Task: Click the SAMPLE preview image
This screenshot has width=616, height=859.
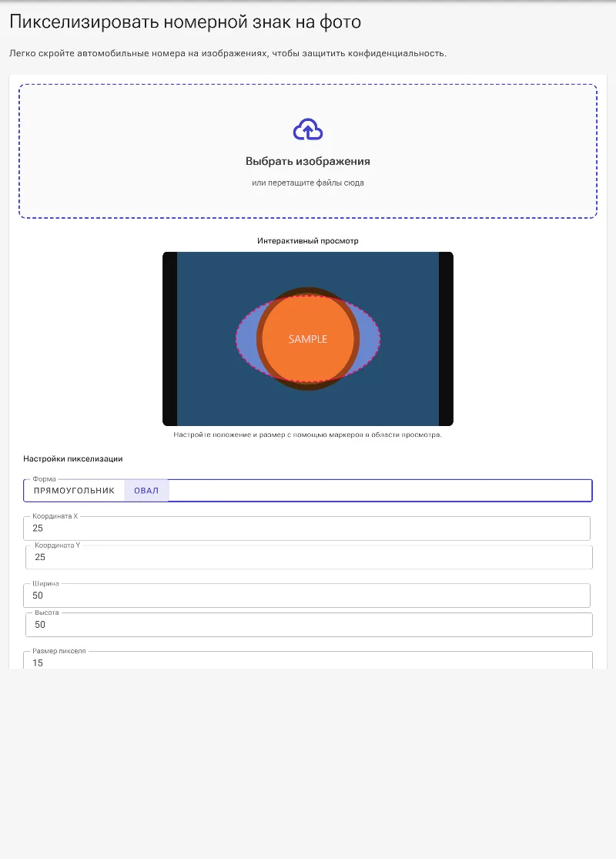Action: pyautogui.click(x=308, y=338)
